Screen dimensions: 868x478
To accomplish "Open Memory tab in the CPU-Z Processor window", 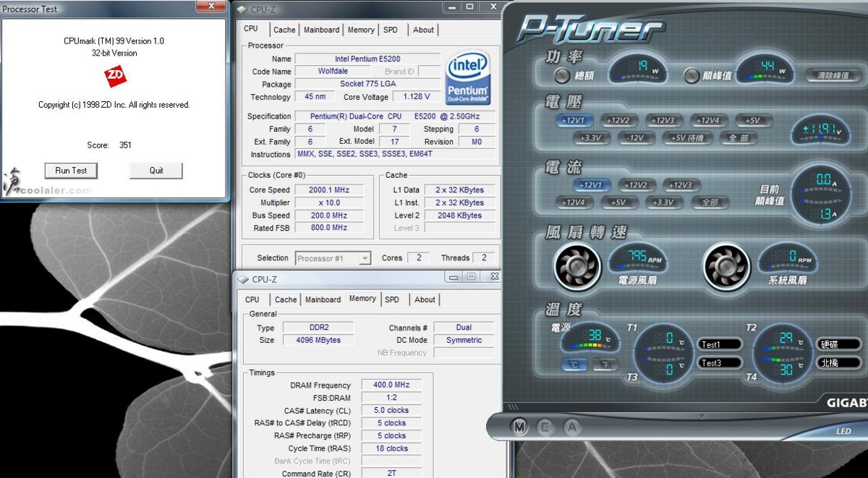I will coord(361,30).
